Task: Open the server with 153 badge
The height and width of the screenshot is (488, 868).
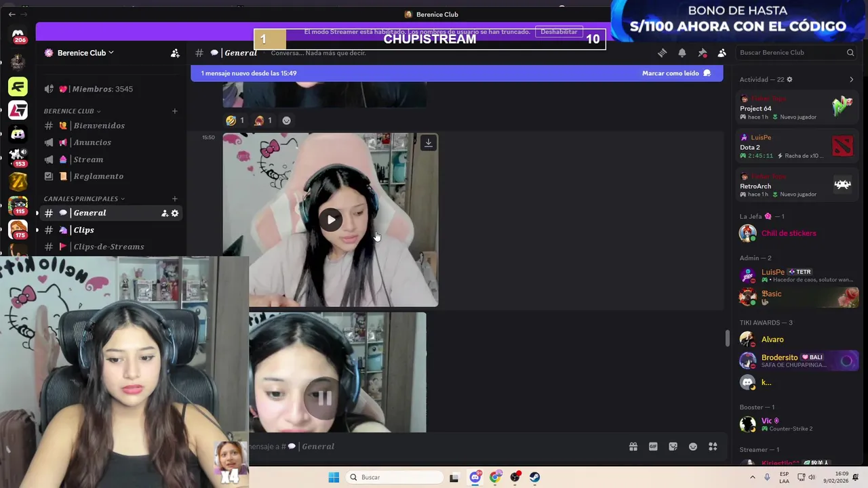Action: click(x=18, y=157)
